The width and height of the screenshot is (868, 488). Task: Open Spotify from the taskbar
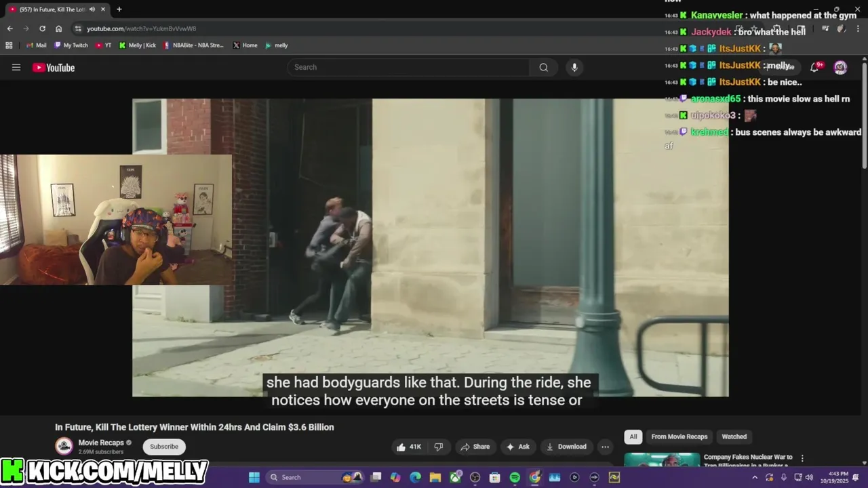[x=515, y=477]
